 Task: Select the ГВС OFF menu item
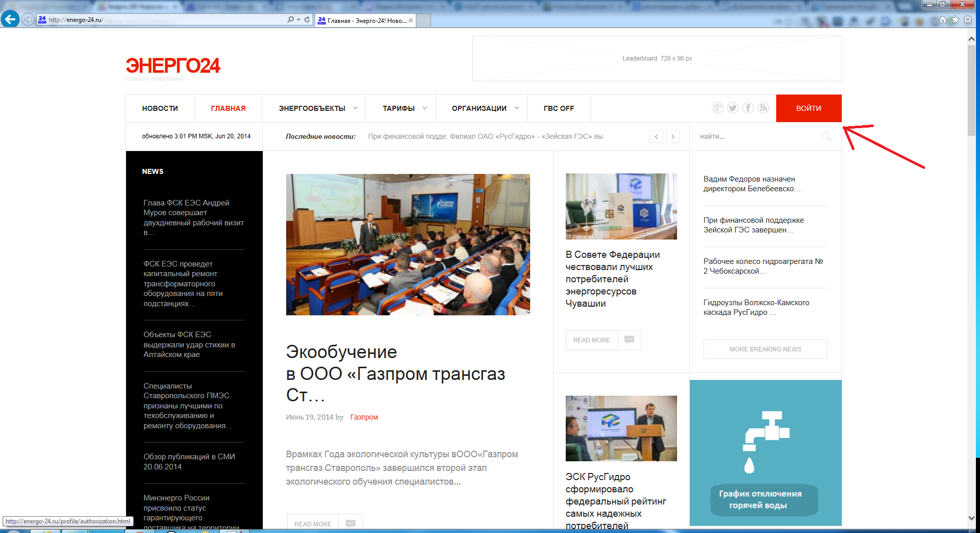(559, 108)
